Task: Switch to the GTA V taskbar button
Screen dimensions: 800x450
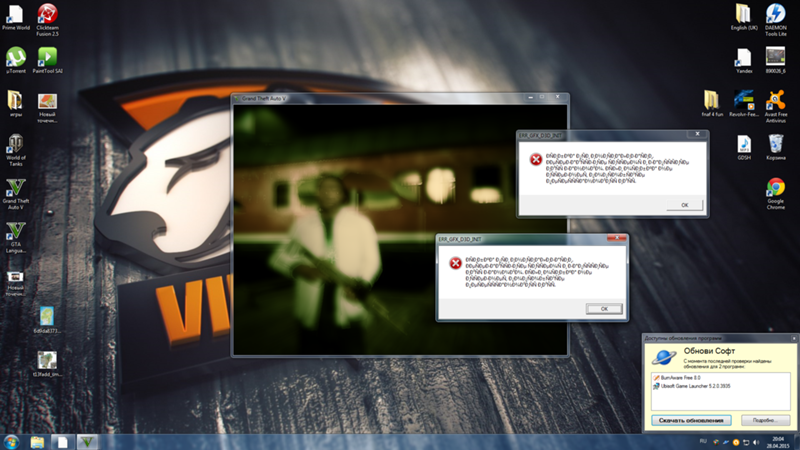Action: pos(87,442)
